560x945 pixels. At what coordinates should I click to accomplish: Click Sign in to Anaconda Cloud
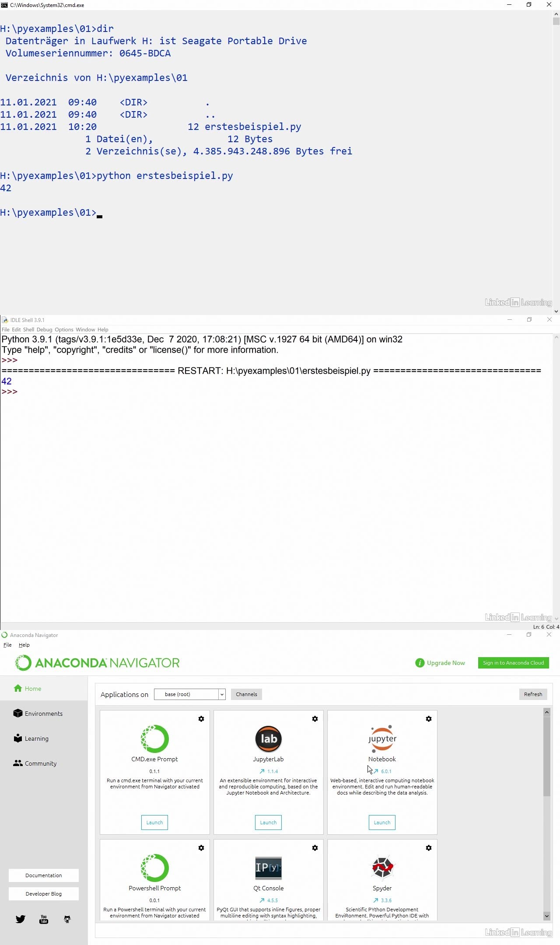pyautogui.click(x=513, y=663)
